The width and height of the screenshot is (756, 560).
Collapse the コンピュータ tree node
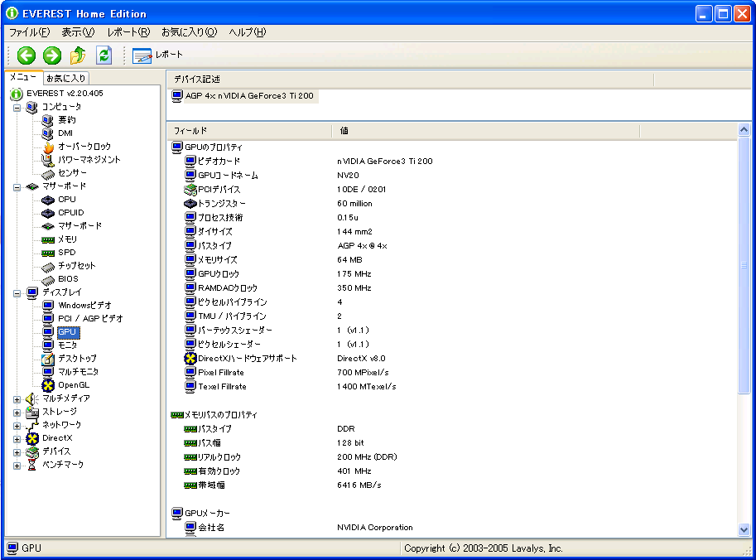tap(17, 108)
